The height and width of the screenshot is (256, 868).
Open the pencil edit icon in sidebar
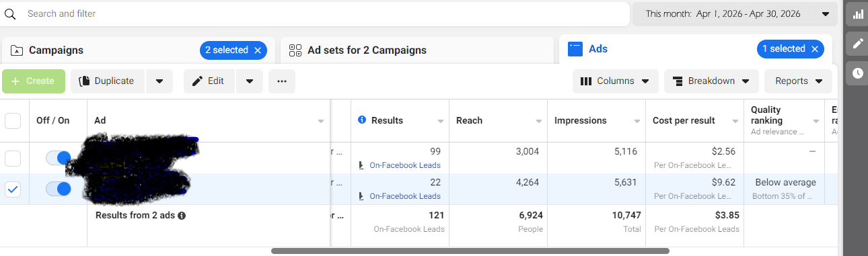pyautogui.click(x=857, y=44)
